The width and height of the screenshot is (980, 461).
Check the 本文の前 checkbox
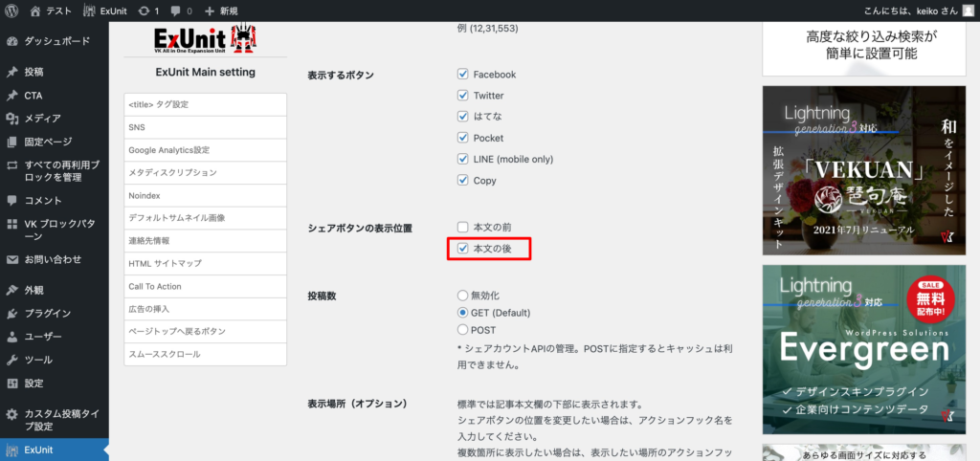tap(463, 227)
